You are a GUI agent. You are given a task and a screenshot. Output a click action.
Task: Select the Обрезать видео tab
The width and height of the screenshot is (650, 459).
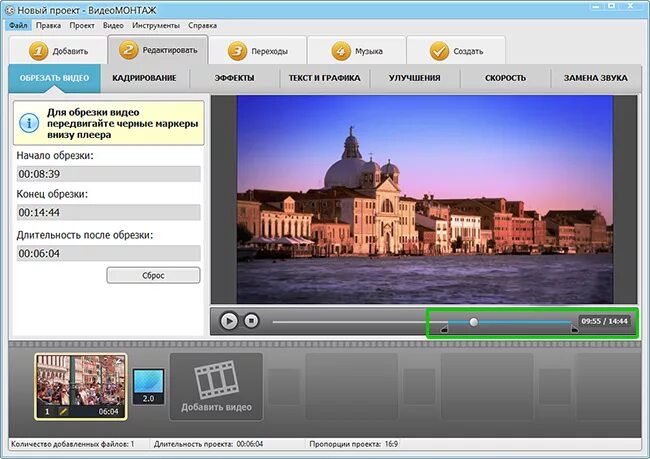(x=54, y=78)
